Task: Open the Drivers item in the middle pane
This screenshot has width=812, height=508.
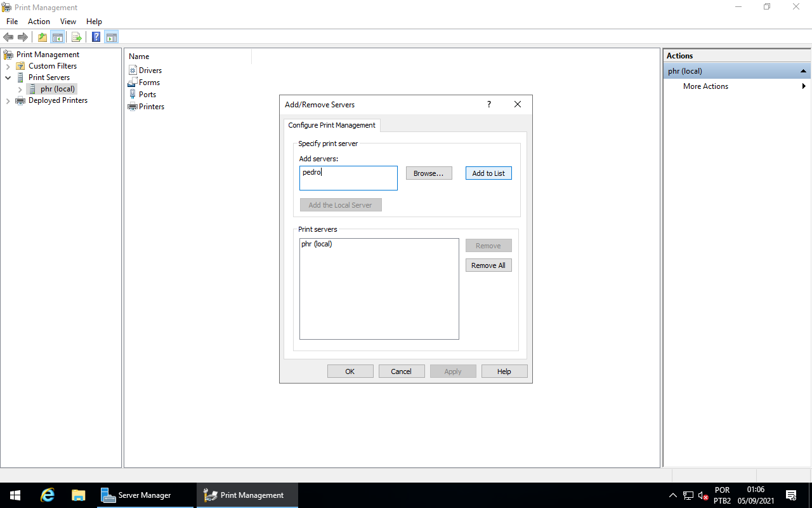Action: tap(150, 70)
